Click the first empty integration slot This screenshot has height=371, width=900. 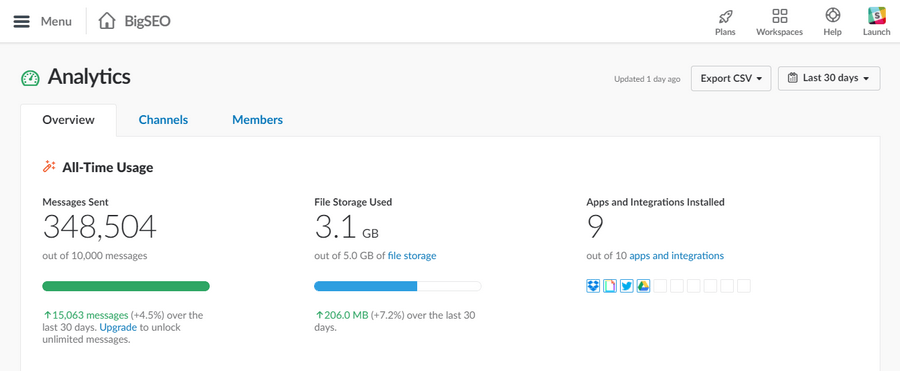660,285
